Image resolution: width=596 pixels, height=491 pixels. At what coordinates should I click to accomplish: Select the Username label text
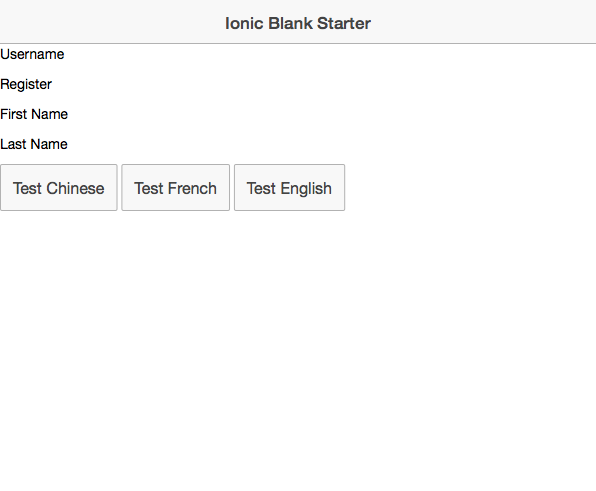point(32,54)
